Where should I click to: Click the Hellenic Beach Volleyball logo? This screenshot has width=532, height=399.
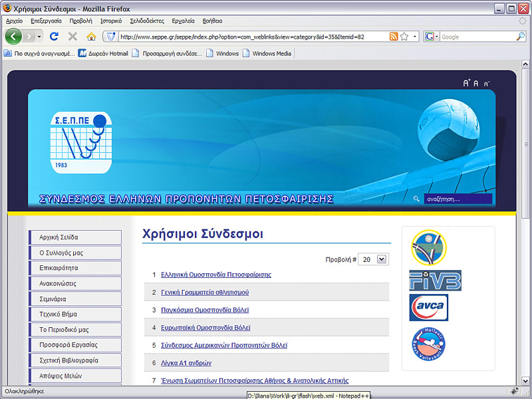pos(428,344)
